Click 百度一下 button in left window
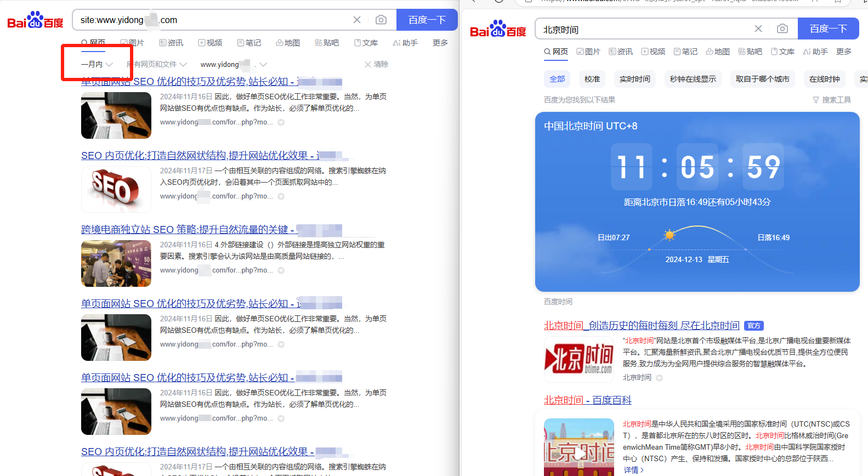Viewport: 868px width, 476px height. coord(427,20)
